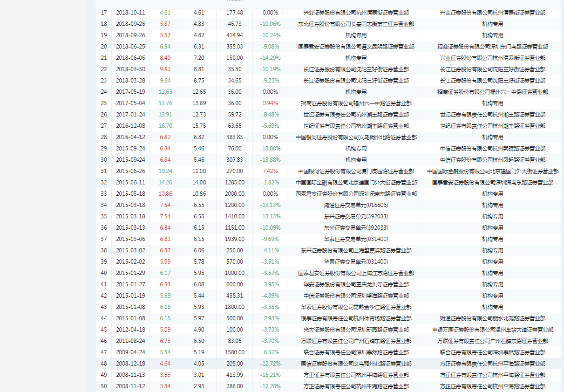Select the volume 1285.00
This screenshot has height=392, width=564.
[x=235, y=182]
